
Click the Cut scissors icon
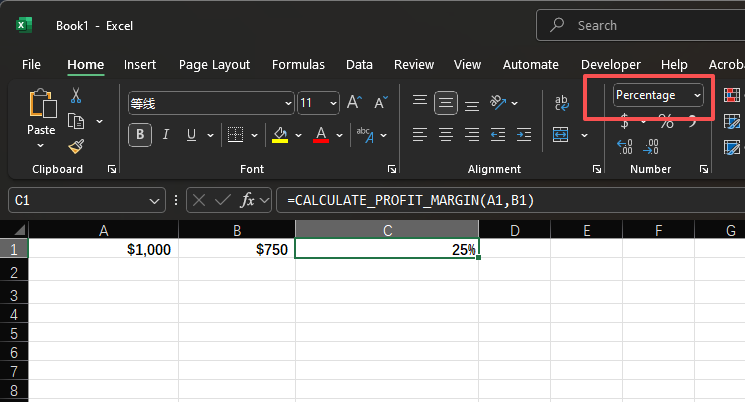click(76, 96)
